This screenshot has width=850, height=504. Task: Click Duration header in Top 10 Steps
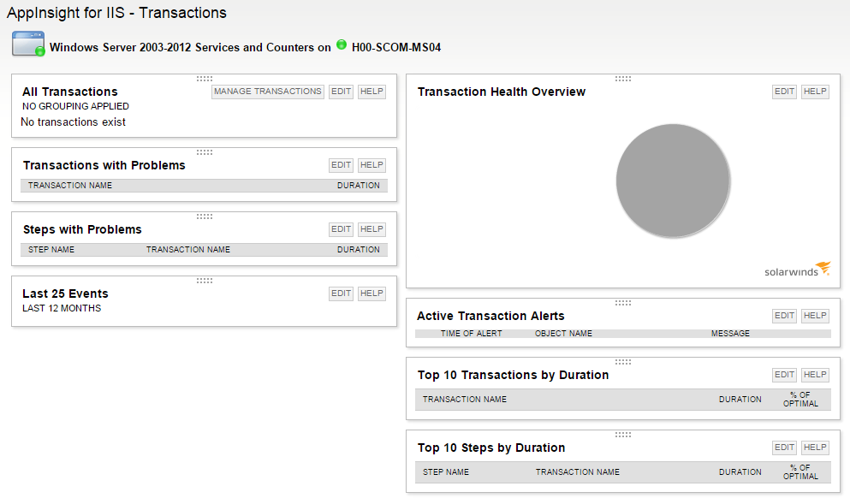point(740,472)
